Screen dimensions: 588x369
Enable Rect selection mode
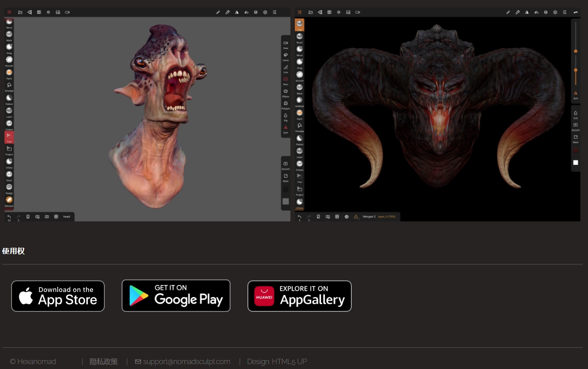point(285,79)
